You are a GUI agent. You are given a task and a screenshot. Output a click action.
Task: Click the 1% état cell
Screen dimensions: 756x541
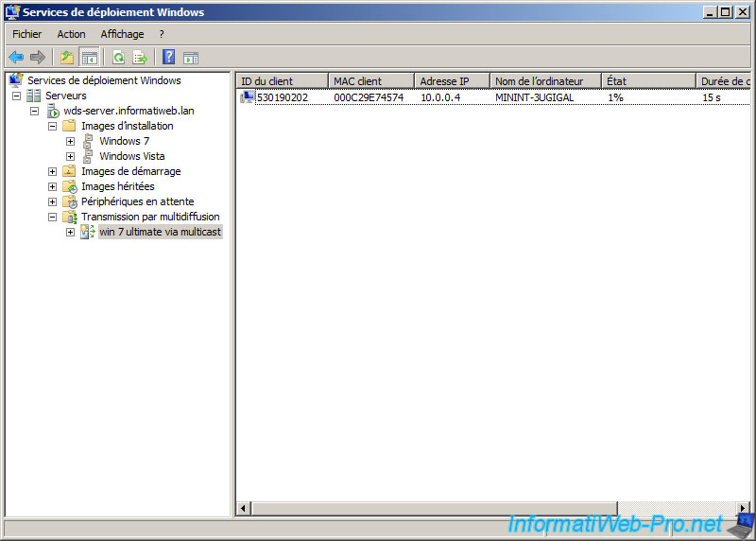[616, 97]
